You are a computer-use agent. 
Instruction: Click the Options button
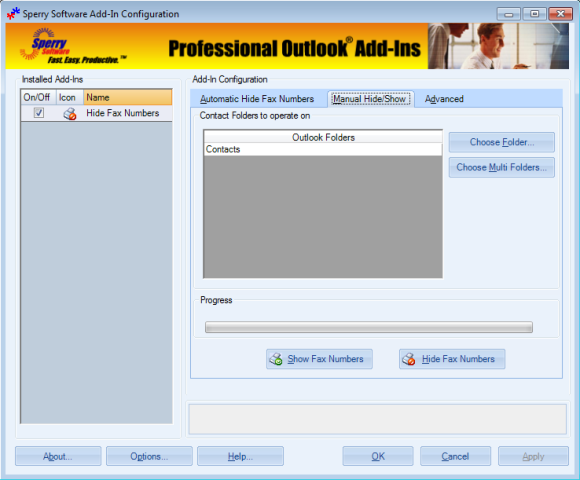[x=149, y=456]
